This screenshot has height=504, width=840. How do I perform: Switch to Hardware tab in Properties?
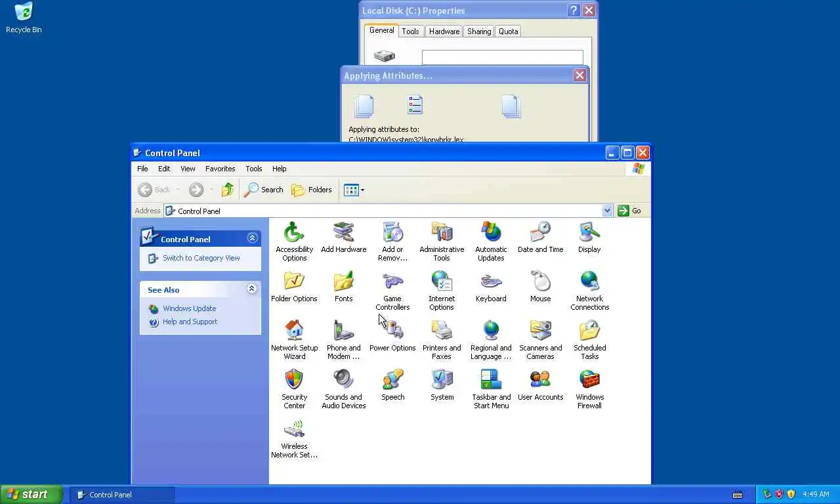click(444, 31)
